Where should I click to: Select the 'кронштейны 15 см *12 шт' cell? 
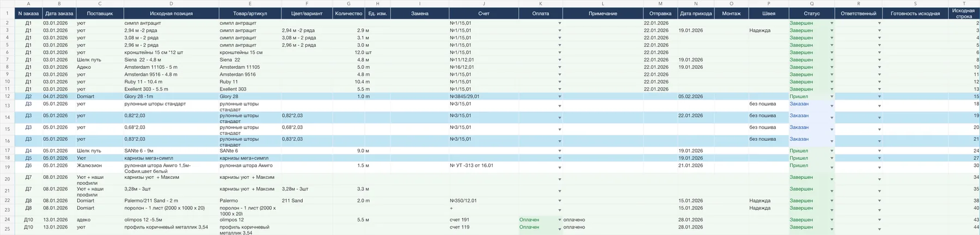(171, 52)
